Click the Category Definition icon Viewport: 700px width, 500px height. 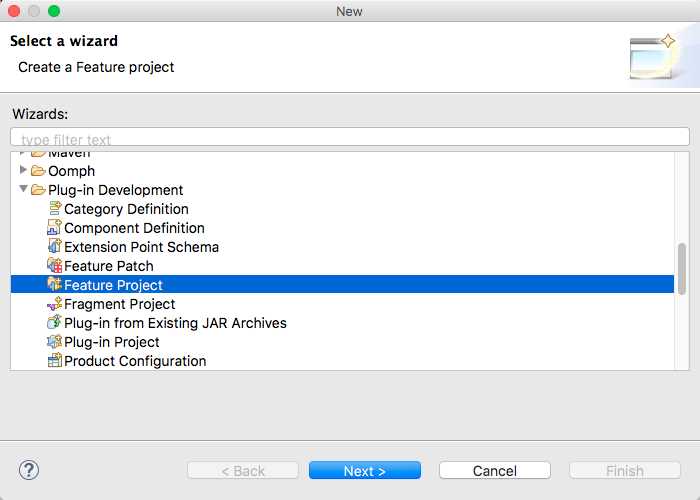pyautogui.click(x=55, y=209)
